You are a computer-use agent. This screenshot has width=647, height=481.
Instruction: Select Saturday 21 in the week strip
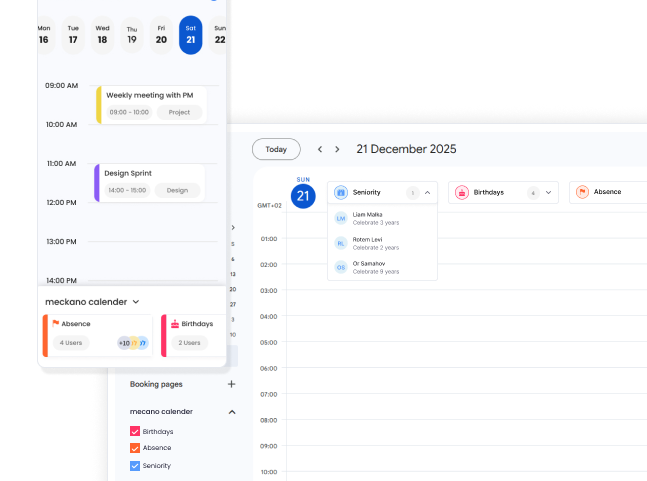[x=190, y=35]
